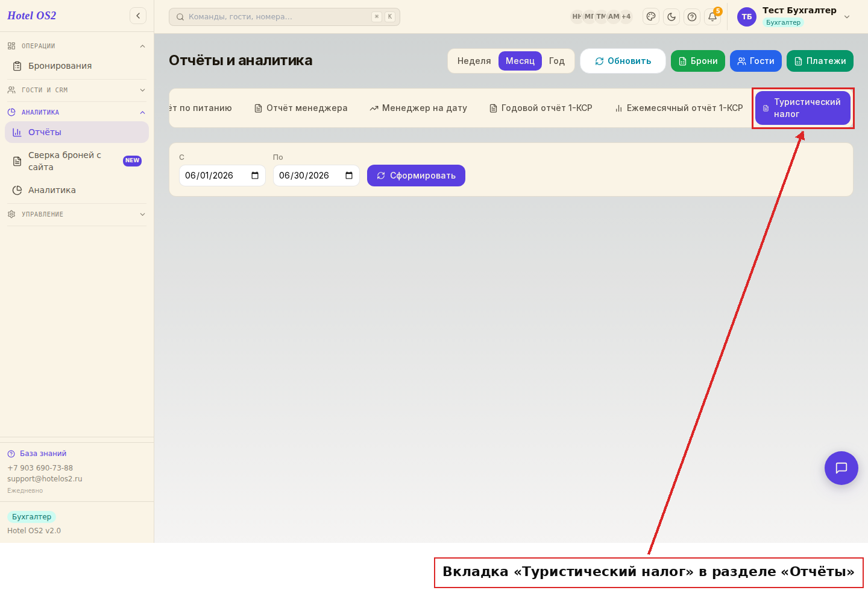Image resolution: width=868 pixels, height=602 pixels.
Task: Open the chat support bubble
Action: [841, 468]
